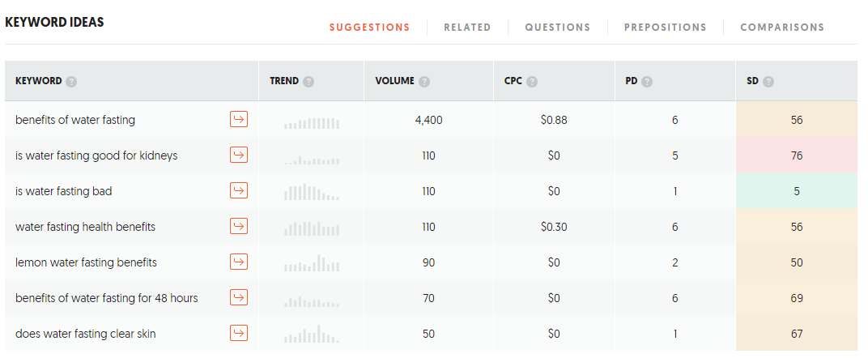
Task: Select the Prepositions tab
Action: click(665, 27)
